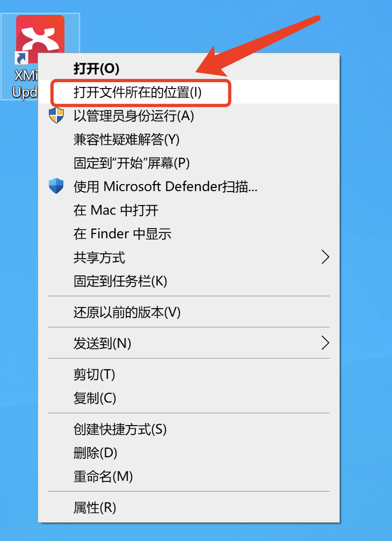Choose 在 Mac 中打开

click(x=116, y=210)
